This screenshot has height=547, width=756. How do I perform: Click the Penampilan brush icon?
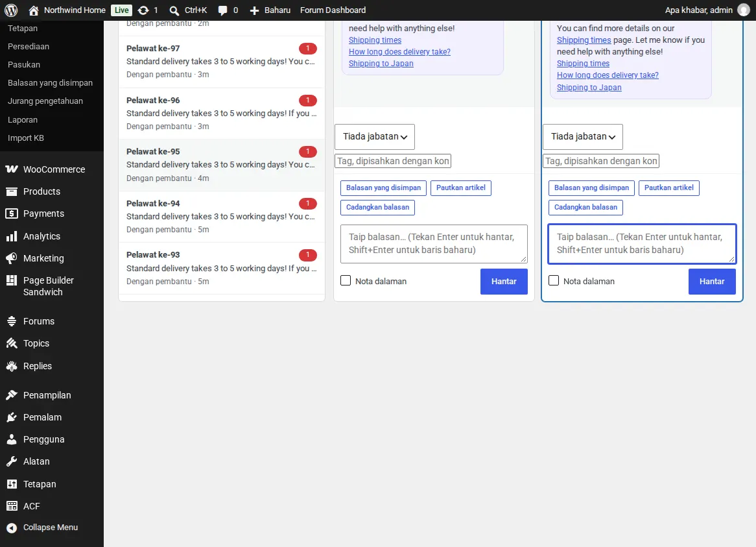[x=12, y=395]
